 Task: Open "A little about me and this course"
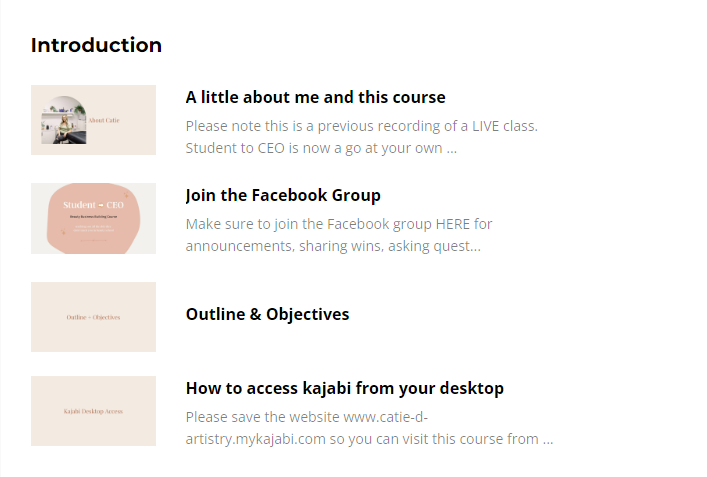(315, 97)
